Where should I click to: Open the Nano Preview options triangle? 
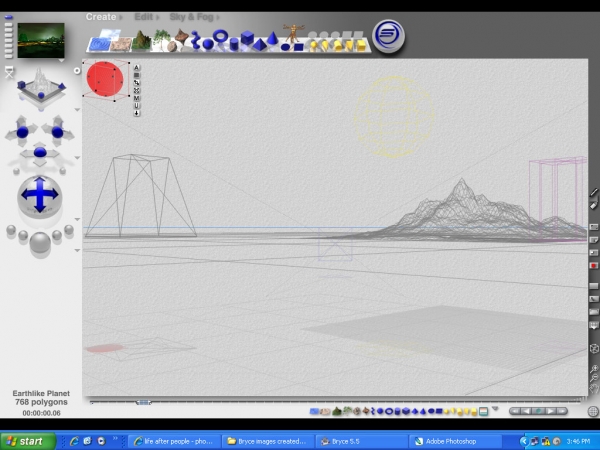[x=62, y=60]
